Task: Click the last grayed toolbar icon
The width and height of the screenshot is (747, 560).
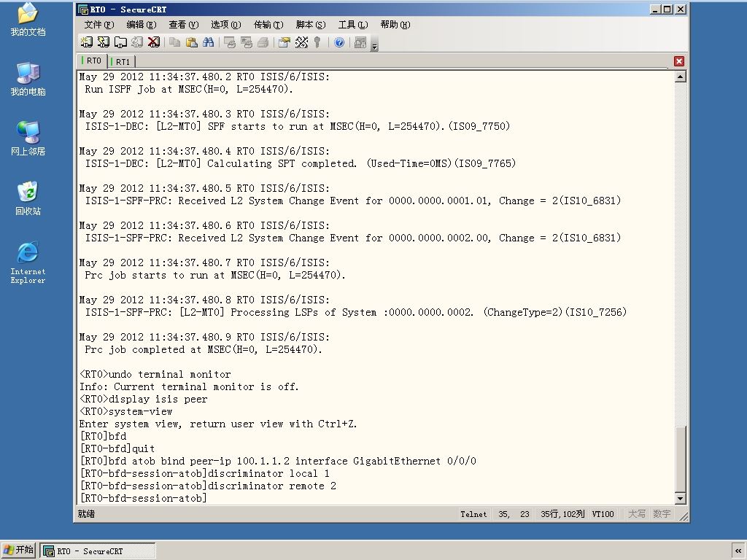Action: tap(360, 42)
